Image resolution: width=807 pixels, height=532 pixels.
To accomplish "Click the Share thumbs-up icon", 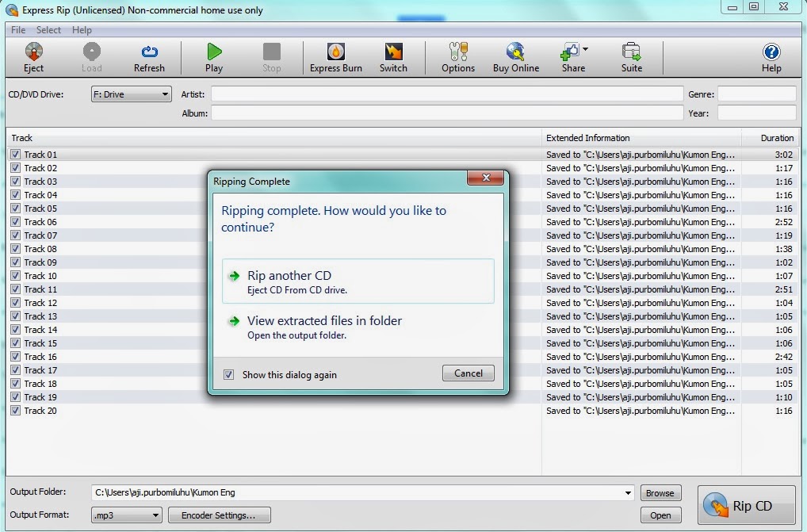I will tap(570, 52).
